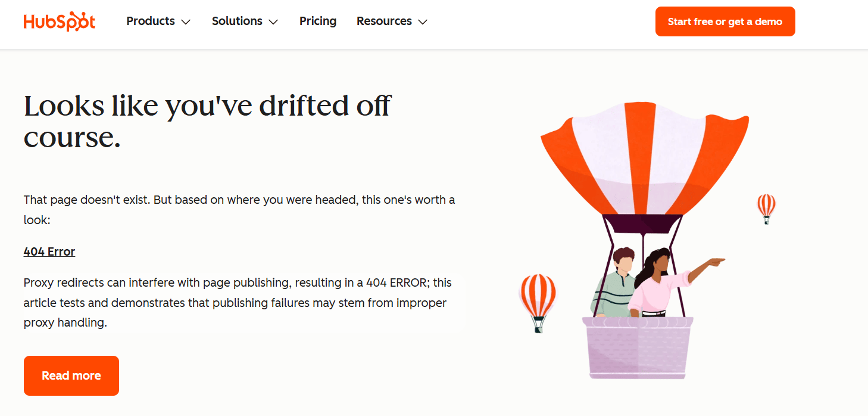Select Pricing in the navigation bar
Image resolution: width=868 pixels, height=416 pixels.
point(317,21)
